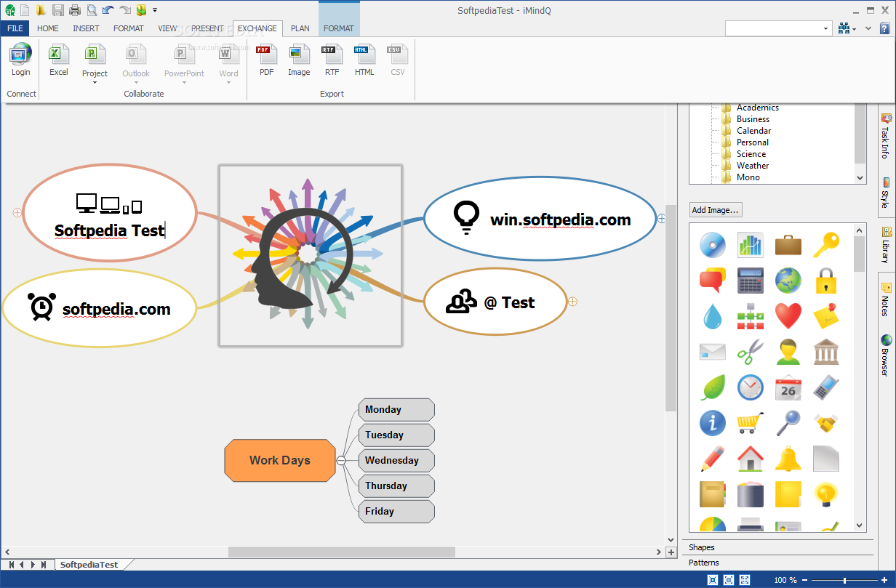The height and width of the screenshot is (588, 896).
Task: Zoom out with the minus button
Action: [x=805, y=580]
